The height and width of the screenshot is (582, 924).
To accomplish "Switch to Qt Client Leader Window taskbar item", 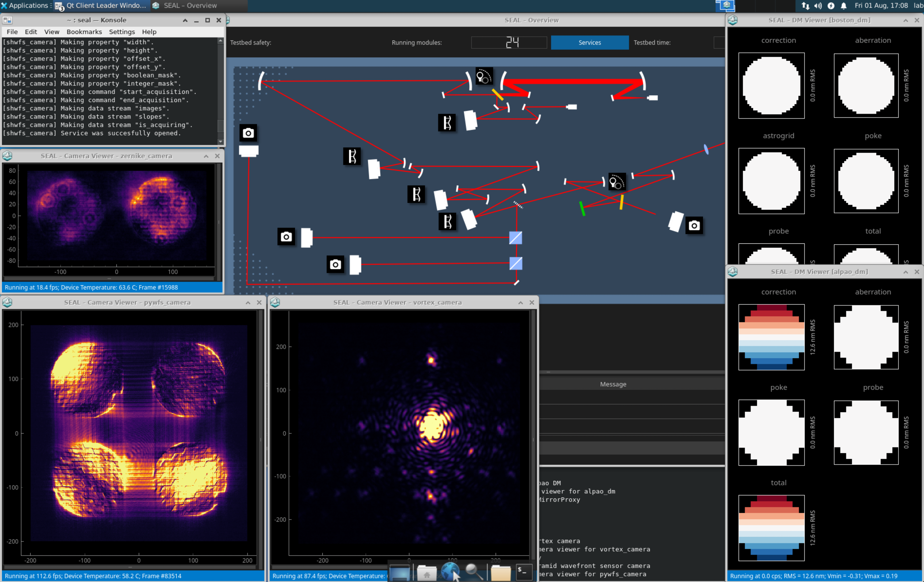I will coord(101,5).
